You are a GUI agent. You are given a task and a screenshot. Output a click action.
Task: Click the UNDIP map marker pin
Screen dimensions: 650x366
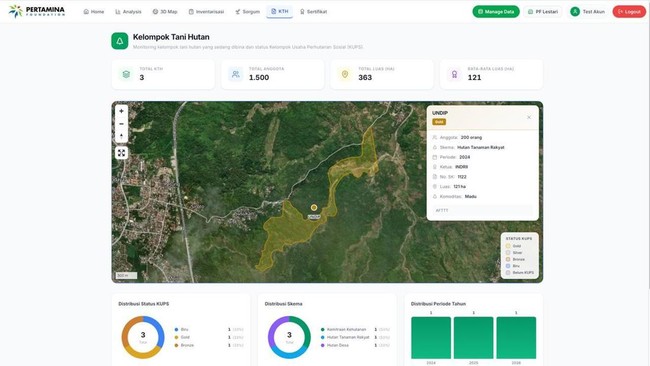click(314, 207)
